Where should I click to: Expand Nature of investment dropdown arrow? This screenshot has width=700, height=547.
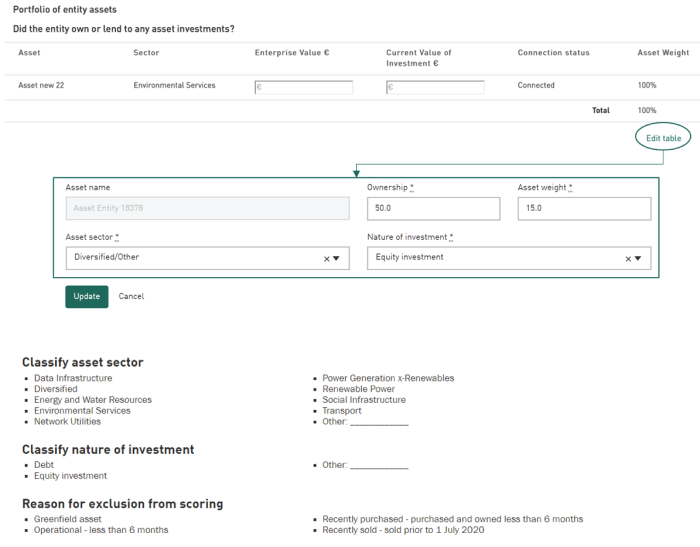[639, 258]
